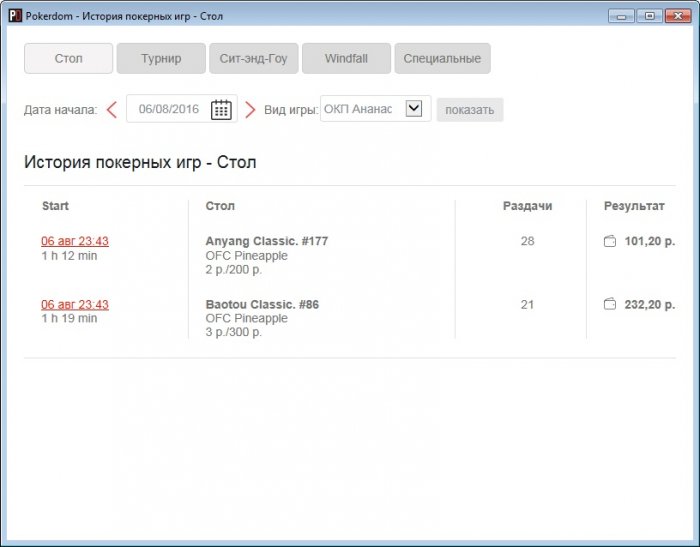This screenshot has height=547, width=700.
Task: Maximize the Pokerdom window
Action: [649, 15]
